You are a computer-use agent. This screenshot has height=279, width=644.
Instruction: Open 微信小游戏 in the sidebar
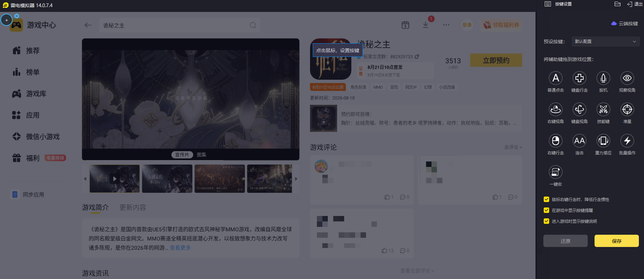pyautogui.click(x=36, y=137)
